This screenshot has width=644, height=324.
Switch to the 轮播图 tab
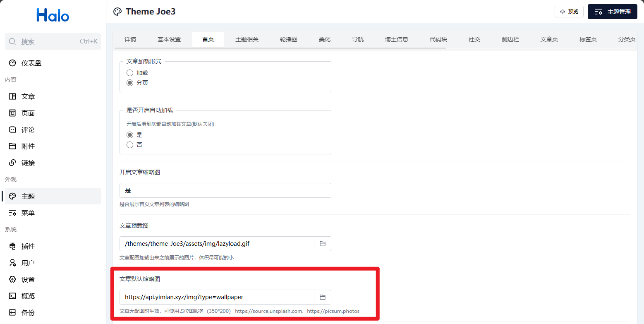point(288,39)
